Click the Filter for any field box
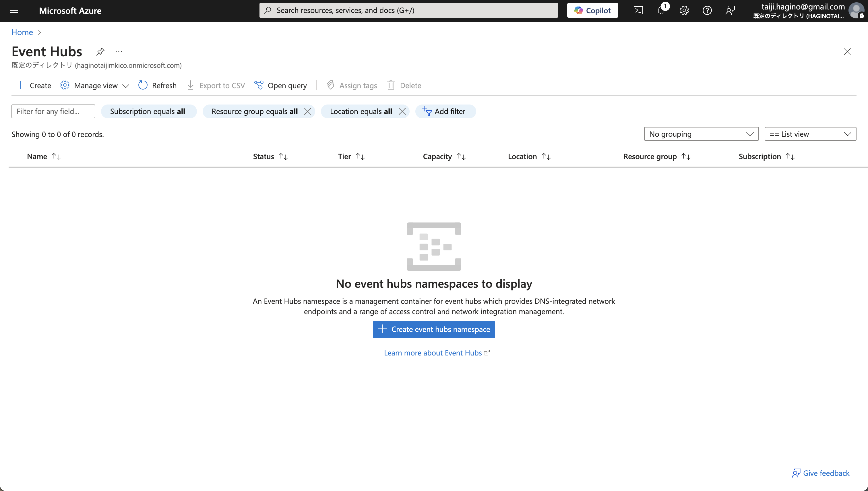This screenshot has width=868, height=491. coord(53,111)
